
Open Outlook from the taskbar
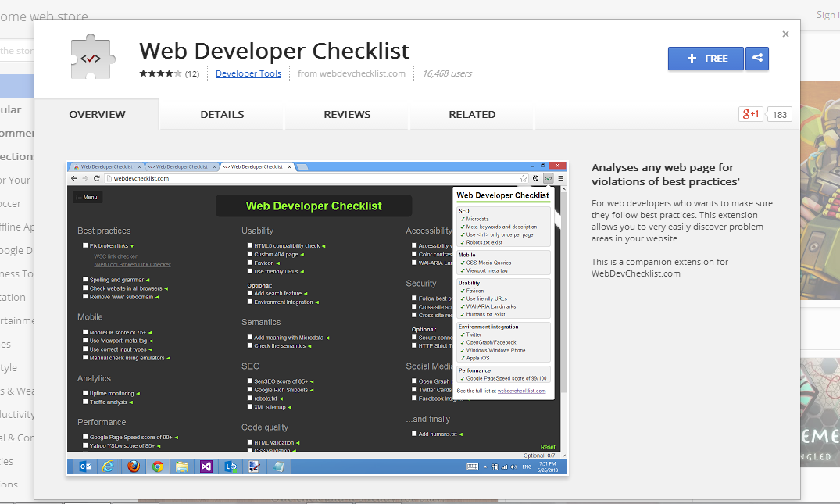pos(84,466)
